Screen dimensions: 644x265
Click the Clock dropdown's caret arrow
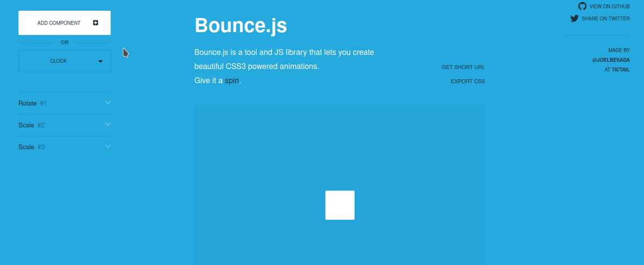coord(100,61)
